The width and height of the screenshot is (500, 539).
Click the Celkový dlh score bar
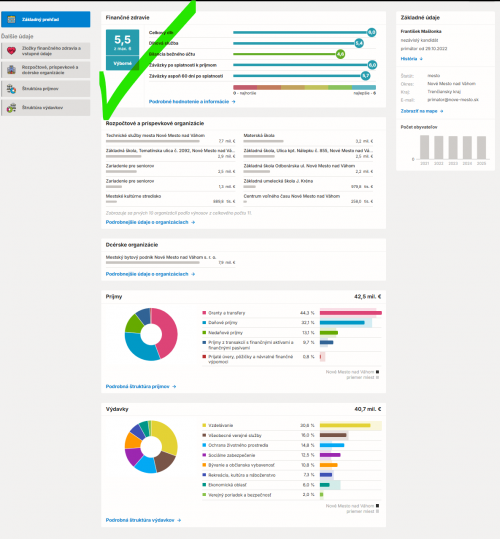tap(304, 32)
